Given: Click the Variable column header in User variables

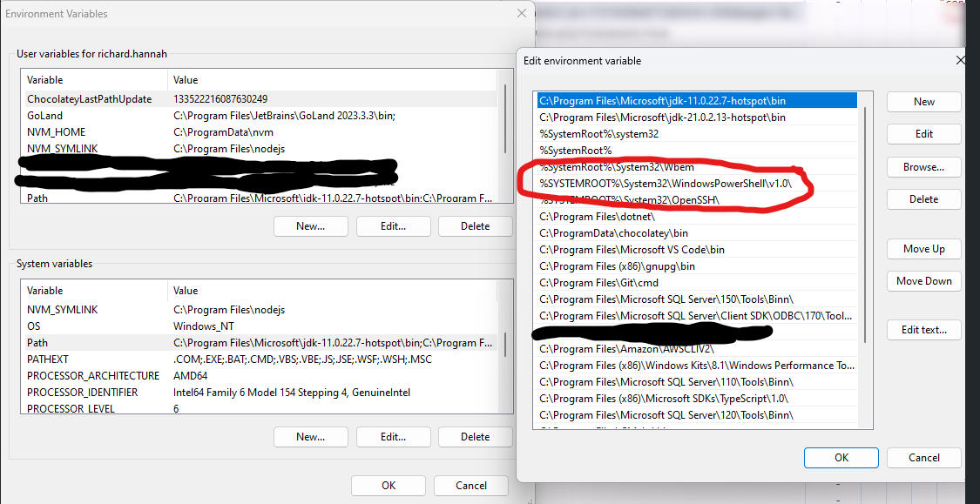Looking at the screenshot, I should [x=45, y=80].
